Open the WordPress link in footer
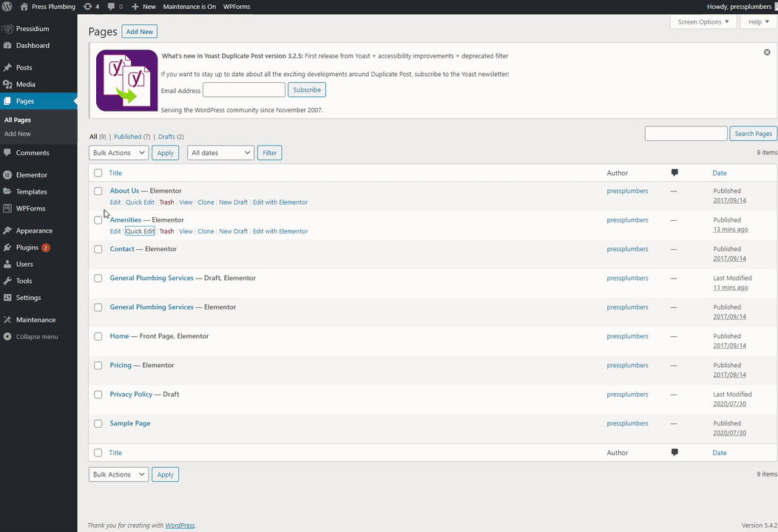The image size is (778, 532). point(180,525)
